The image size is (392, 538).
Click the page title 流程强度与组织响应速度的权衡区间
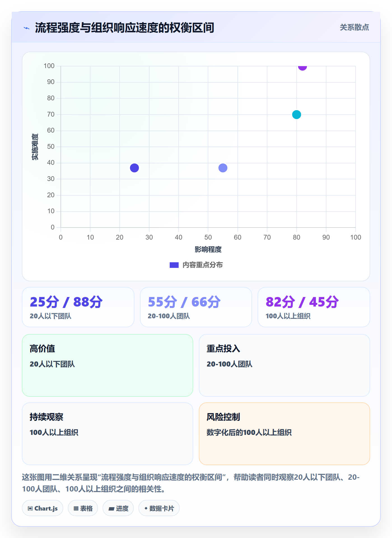click(x=124, y=28)
